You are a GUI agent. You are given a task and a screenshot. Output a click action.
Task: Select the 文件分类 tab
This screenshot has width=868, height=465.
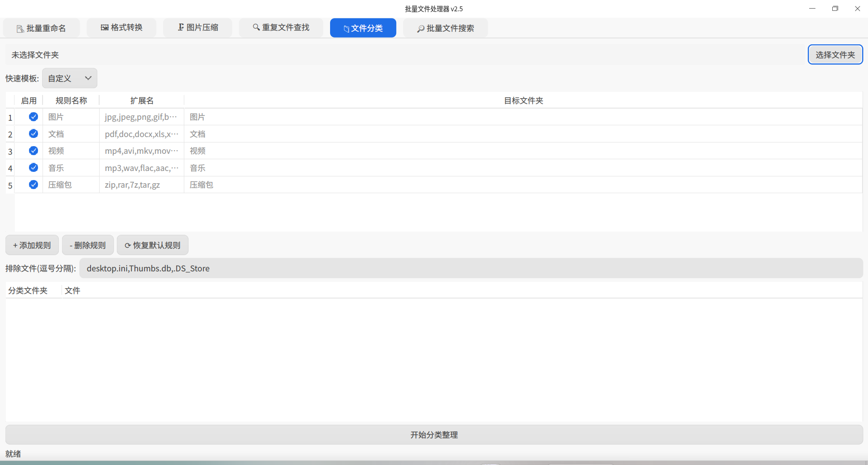tap(363, 28)
